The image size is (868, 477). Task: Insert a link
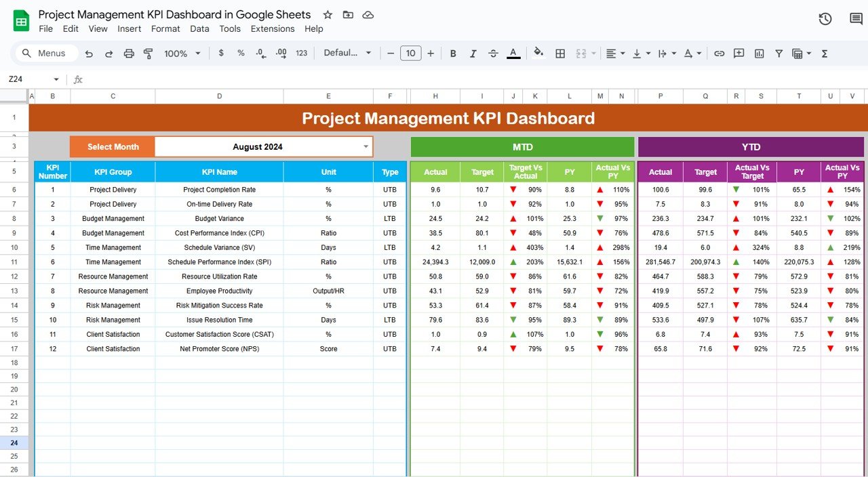(x=719, y=54)
